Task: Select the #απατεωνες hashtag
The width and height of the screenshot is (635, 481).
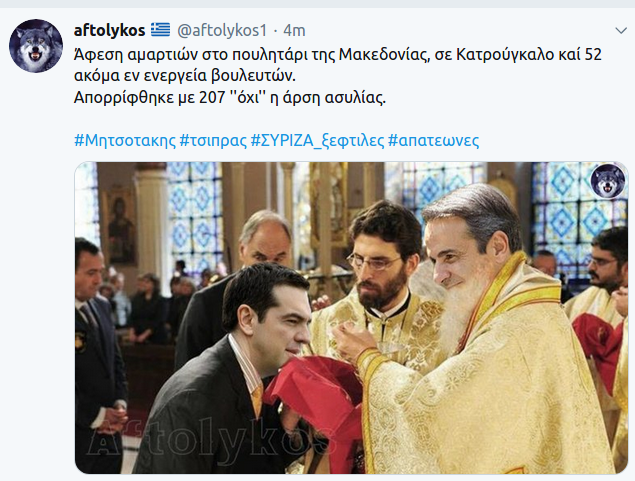Action: (433, 140)
